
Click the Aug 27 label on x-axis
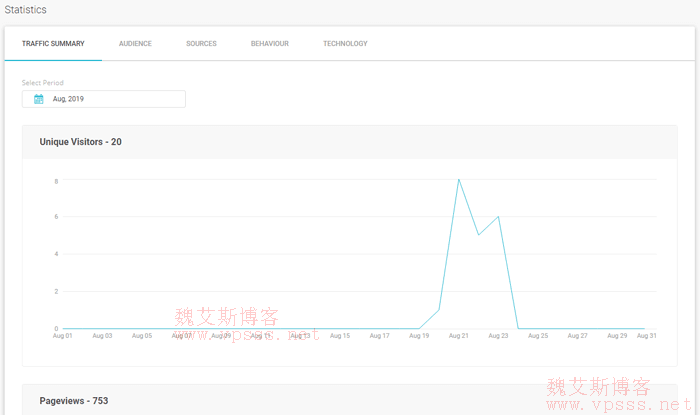click(578, 336)
